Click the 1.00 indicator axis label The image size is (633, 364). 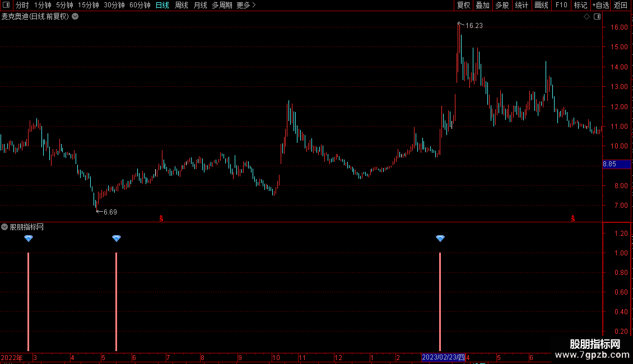click(x=621, y=253)
